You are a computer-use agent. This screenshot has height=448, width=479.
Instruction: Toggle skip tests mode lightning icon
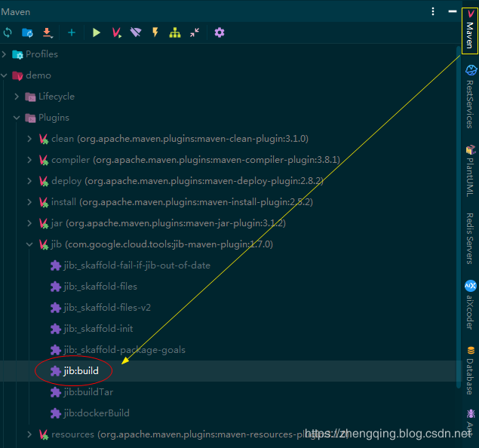(x=155, y=32)
